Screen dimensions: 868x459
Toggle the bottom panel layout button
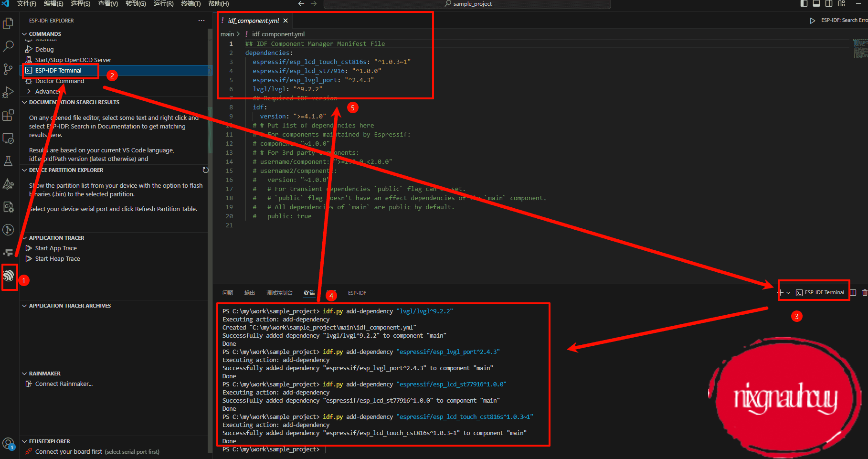click(816, 4)
